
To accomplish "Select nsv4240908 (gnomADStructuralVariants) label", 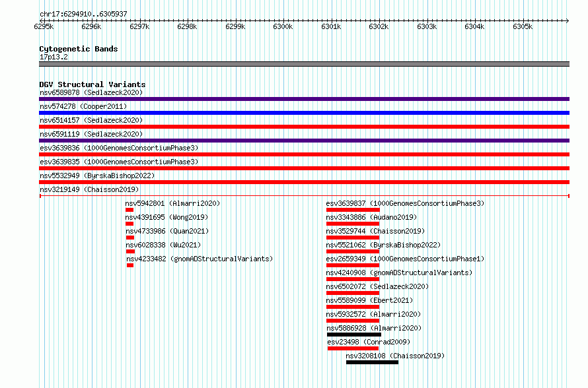I will click(399, 273).
